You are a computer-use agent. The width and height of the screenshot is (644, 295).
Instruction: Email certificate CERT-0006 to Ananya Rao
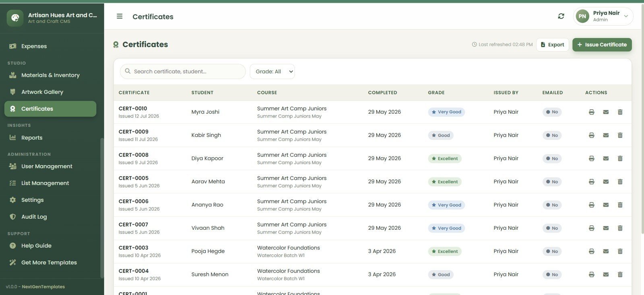[606, 205]
